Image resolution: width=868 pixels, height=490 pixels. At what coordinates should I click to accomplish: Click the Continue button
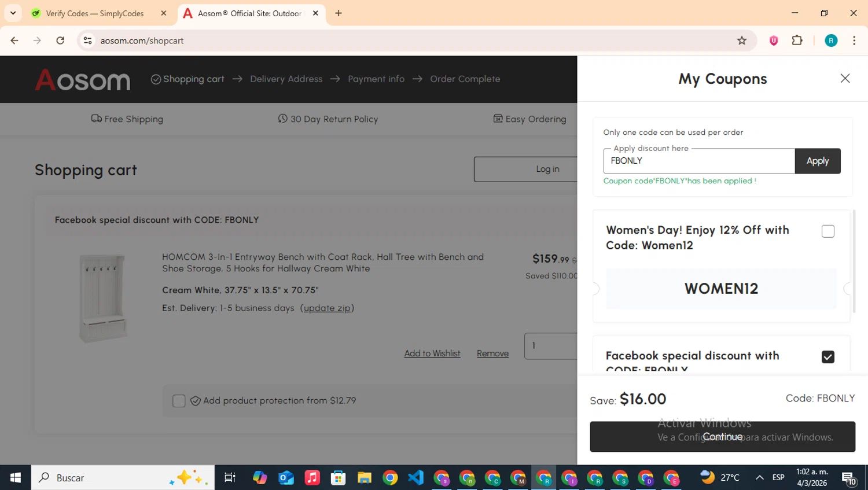click(722, 437)
